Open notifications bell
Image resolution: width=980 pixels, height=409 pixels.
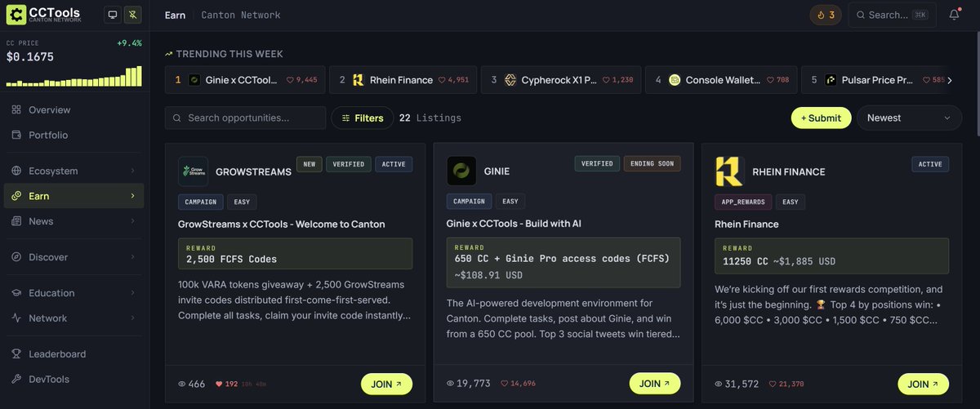point(954,15)
